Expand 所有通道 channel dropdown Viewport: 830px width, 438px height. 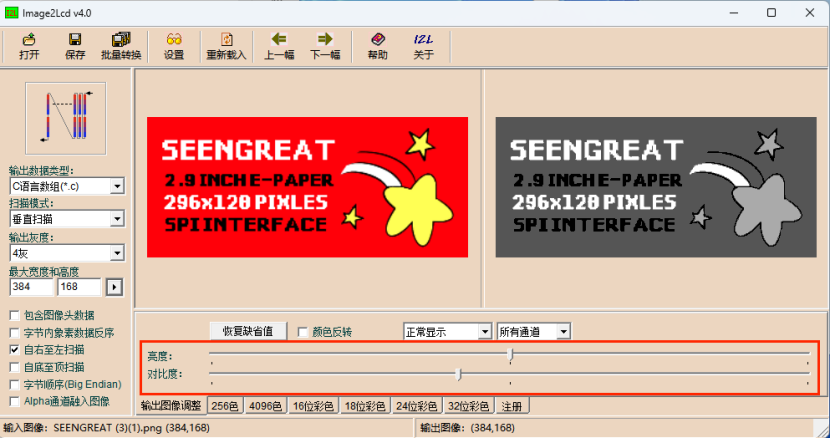564,331
